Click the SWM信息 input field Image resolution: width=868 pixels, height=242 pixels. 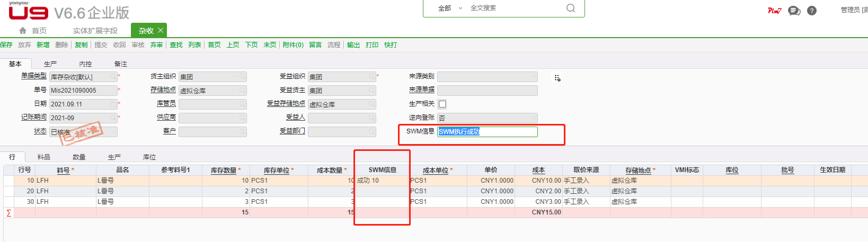pyautogui.click(x=487, y=132)
